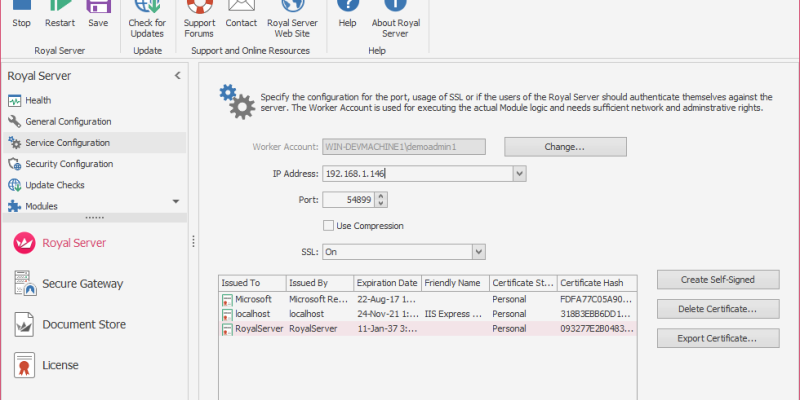
Task: Click the Stop server icon
Action: pos(21,8)
